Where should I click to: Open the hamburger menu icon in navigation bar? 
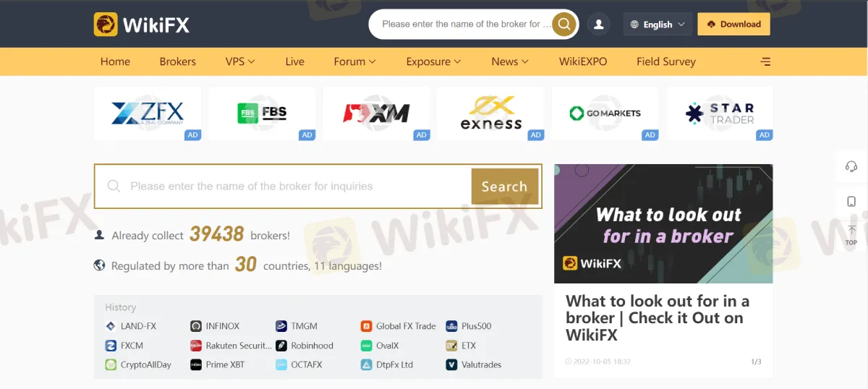[x=765, y=61]
